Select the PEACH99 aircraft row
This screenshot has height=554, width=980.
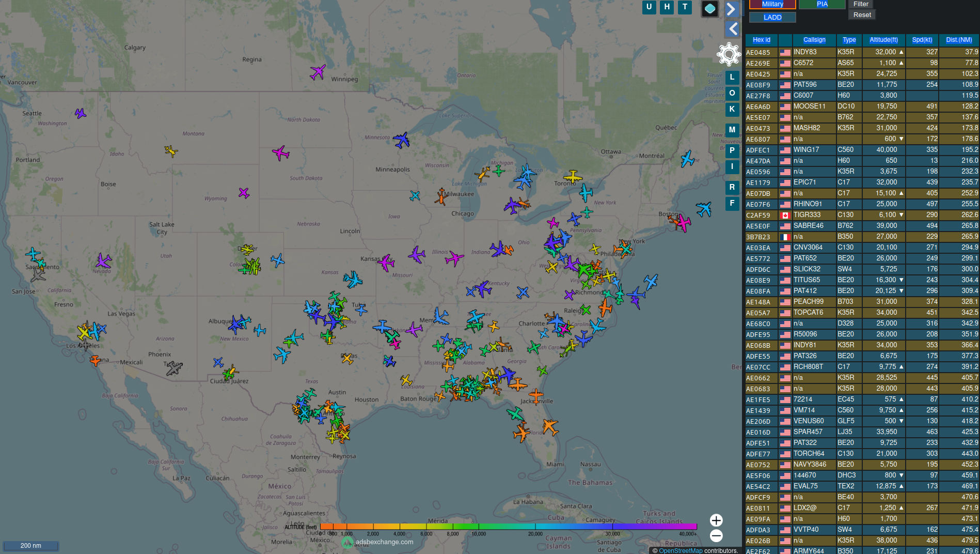click(862, 302)
